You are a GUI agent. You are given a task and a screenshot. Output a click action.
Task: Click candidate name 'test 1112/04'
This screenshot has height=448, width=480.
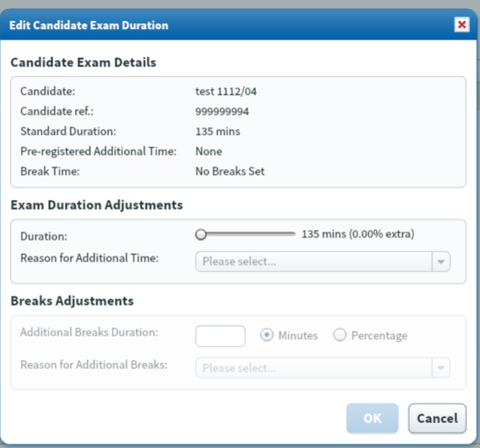click(x=226, y=92)
